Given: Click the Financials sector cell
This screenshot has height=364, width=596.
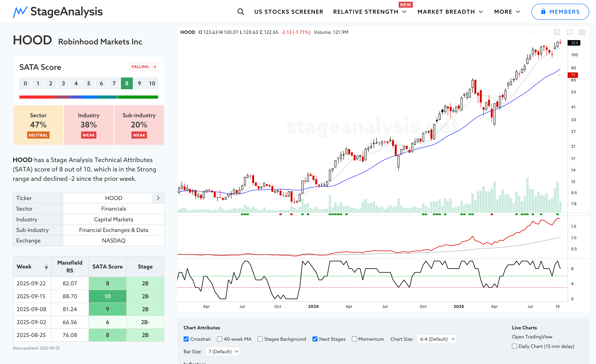Looking at the screenshot, I should click(x=114, y=209).
